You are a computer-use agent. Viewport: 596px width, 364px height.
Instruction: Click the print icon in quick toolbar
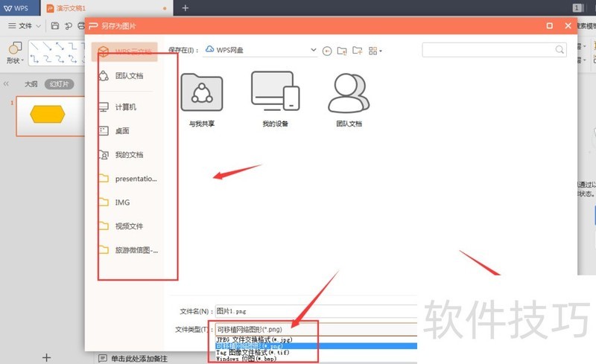[x=81, y=26]
